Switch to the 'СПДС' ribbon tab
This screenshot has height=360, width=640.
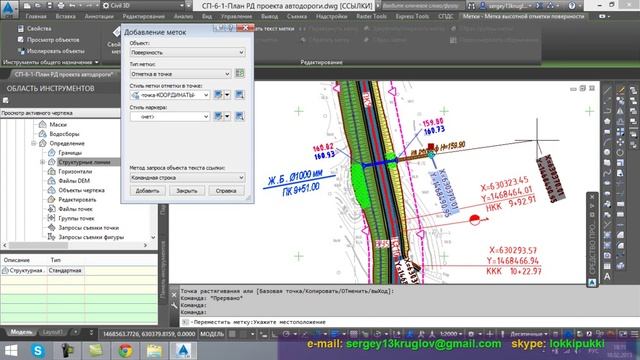coord(445,16)
